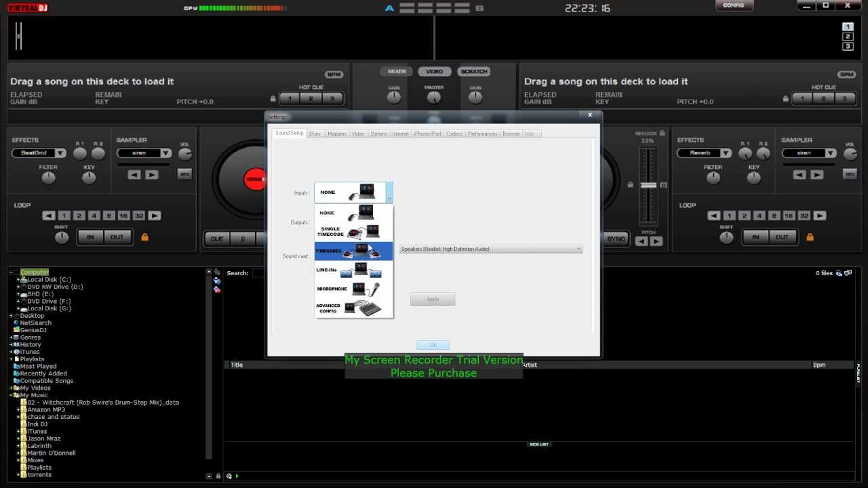Image resolution: width=868 pixels, height=488 pixels.
Task: Set 1-beat loop on right deck
Action: click(730, 216)
